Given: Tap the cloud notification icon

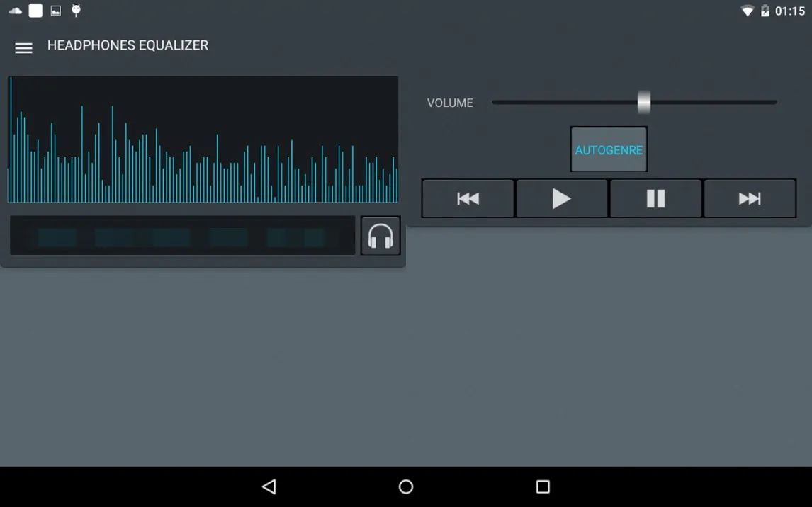Looking at the screenshot, I should tap(15, 11).
